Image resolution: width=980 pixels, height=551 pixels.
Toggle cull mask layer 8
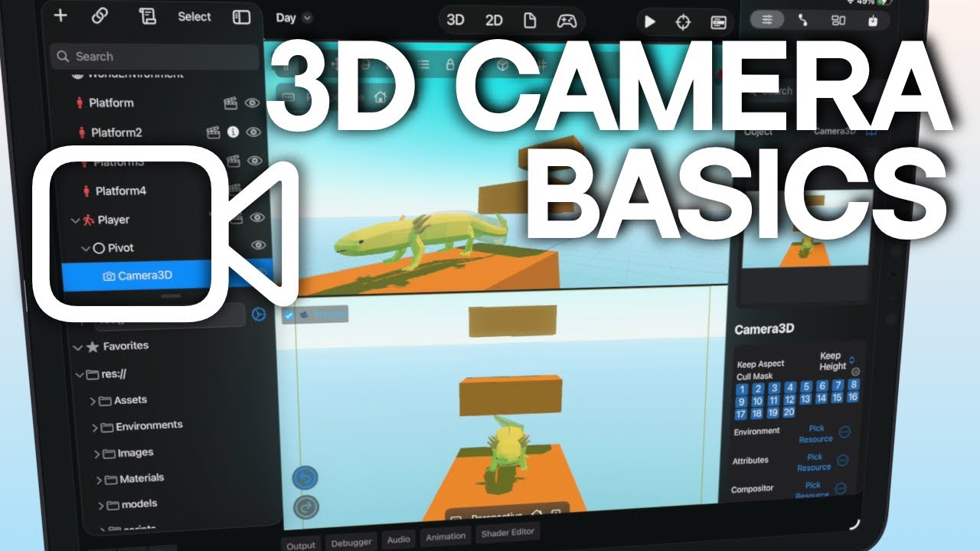click(854, 384)
